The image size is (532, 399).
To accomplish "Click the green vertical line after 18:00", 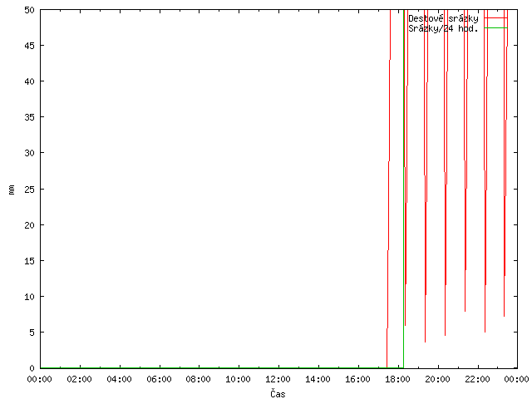I will click(403, 189).
